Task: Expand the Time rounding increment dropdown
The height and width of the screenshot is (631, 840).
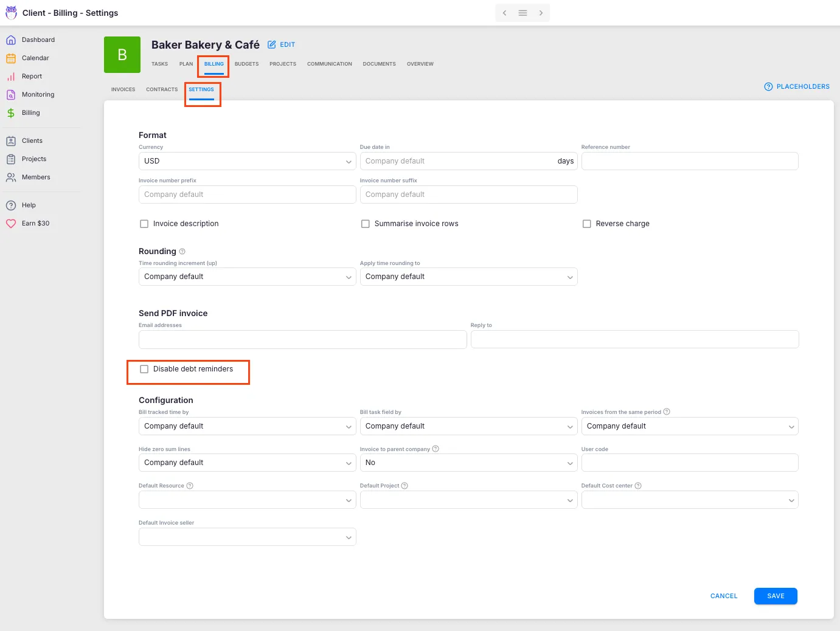Action: pos(246,277)
